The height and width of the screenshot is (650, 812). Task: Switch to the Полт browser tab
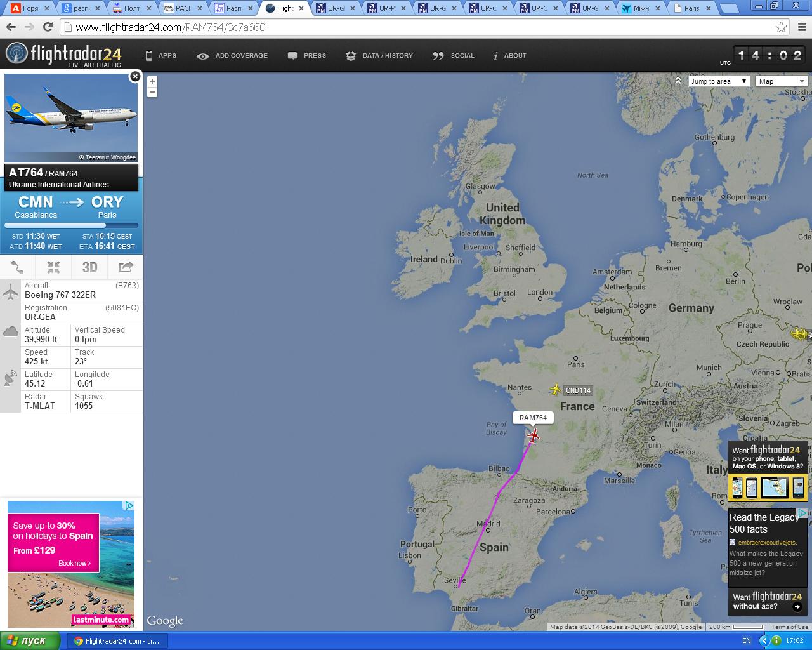coord(132,8)
